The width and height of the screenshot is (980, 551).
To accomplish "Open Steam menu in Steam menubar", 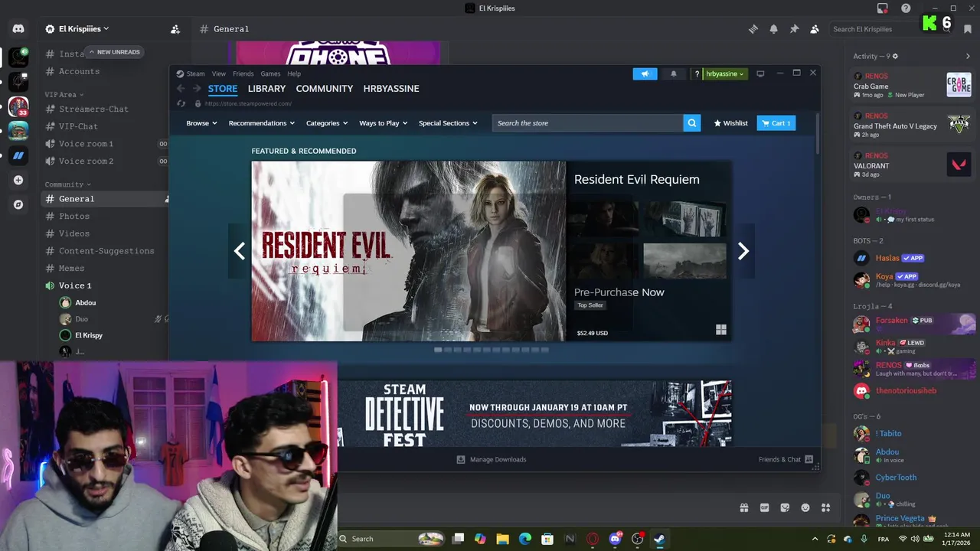I will pos(196,73).
